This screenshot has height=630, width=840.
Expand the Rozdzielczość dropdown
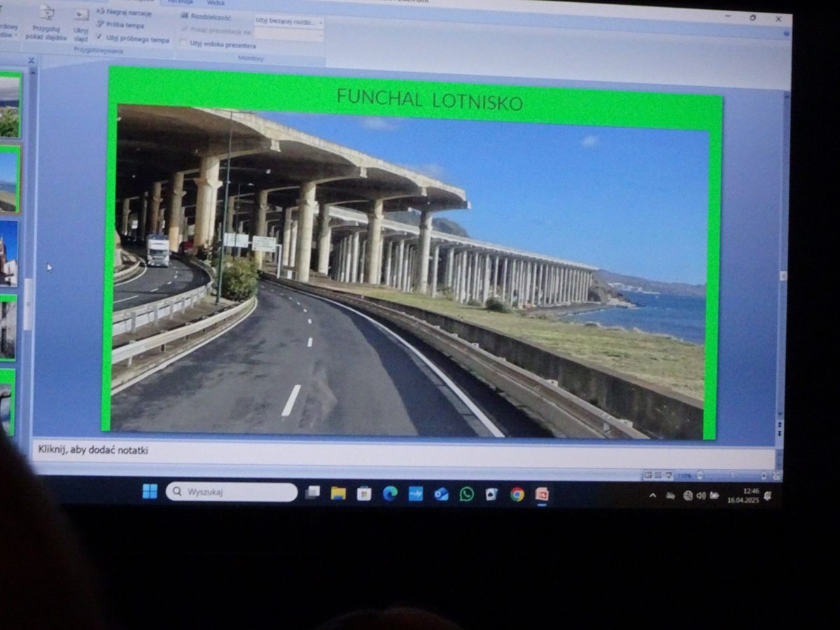click(321, 22)
